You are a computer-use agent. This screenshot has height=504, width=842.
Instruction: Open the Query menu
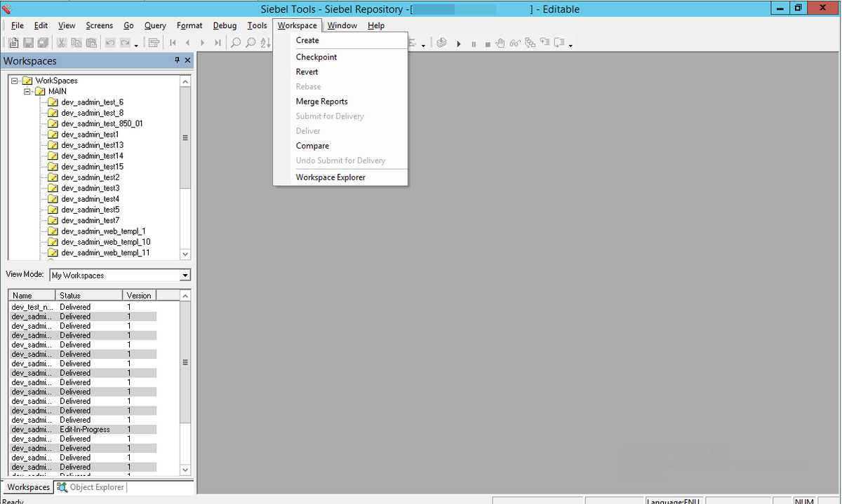(x=155, y=26)
